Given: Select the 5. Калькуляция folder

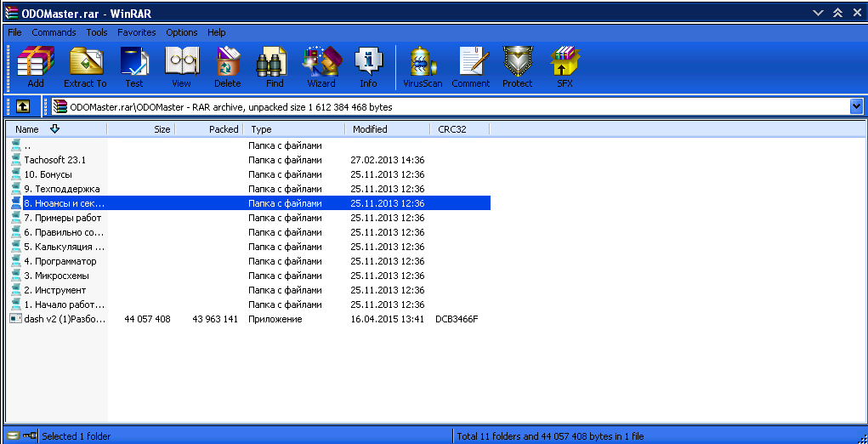Looking at the screenshot, I should 65,247.
